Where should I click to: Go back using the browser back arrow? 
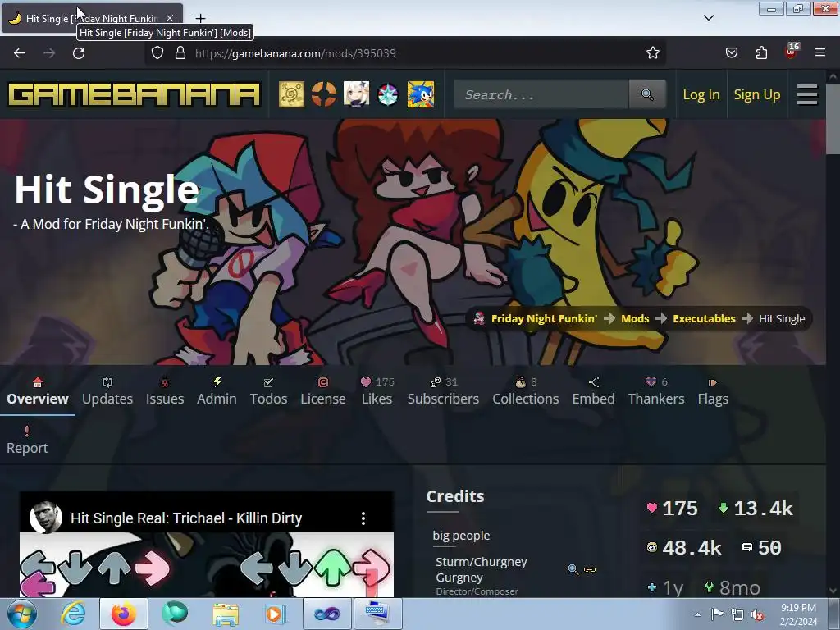pyautogui.click(x=20, y=53)
